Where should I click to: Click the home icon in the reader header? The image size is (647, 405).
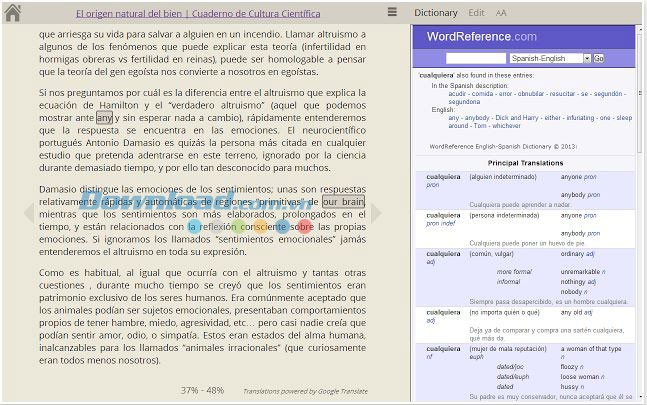[12, 13]
